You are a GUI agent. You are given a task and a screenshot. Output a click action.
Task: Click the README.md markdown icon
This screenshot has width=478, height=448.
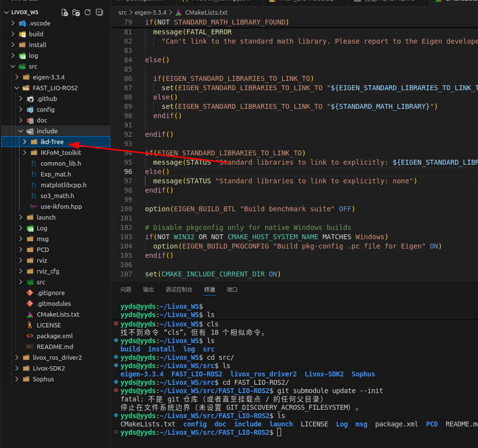pyautogui.click(x=30, y=347)
